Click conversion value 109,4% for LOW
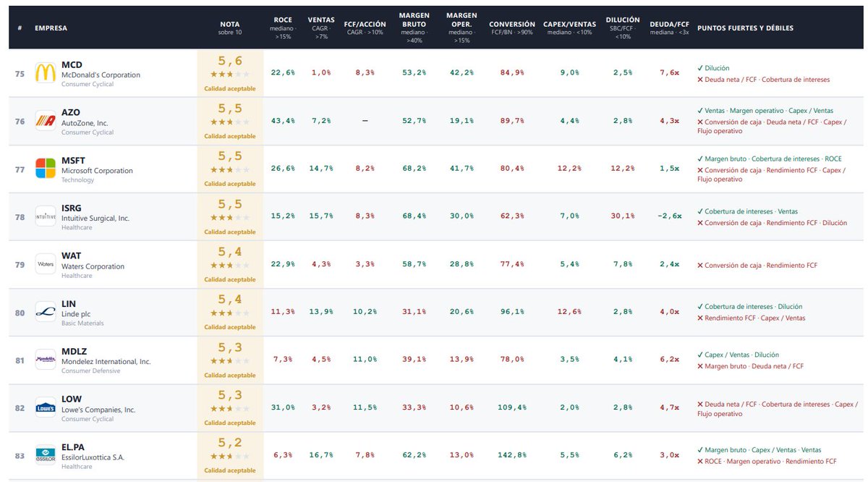Viewport: 868px width, 482px height. tap(512, 407)
